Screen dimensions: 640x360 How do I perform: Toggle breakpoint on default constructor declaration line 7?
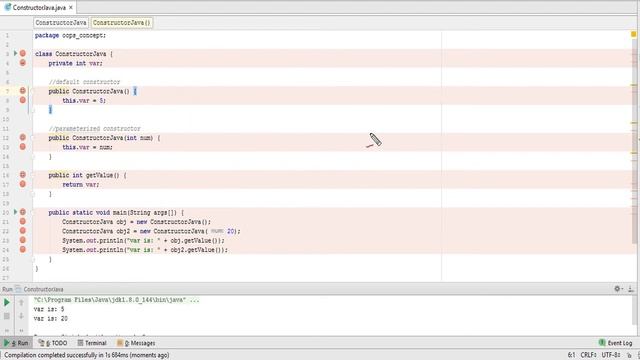[23, 91]
